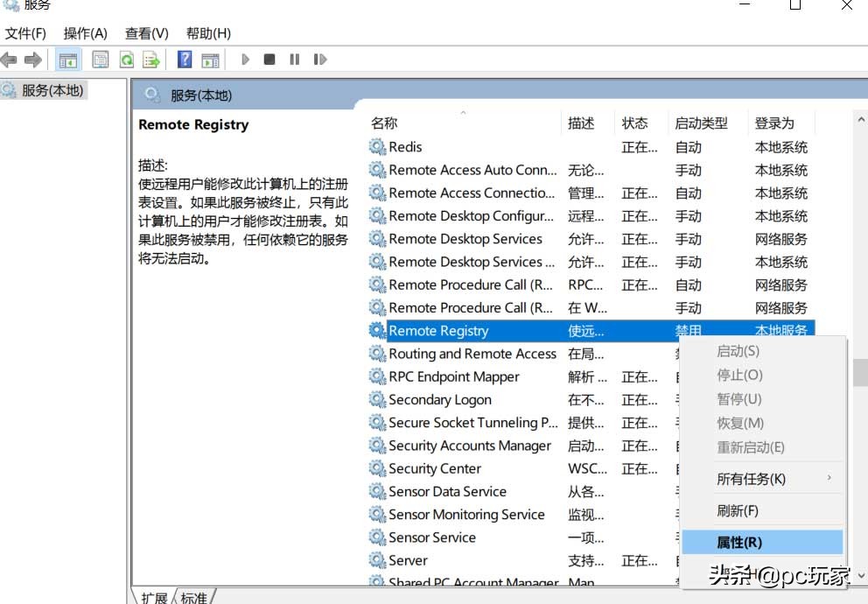Viewport: 868px width, 604px height.
Task: Open the 查看(V) menu
Action: click(145, 33)
